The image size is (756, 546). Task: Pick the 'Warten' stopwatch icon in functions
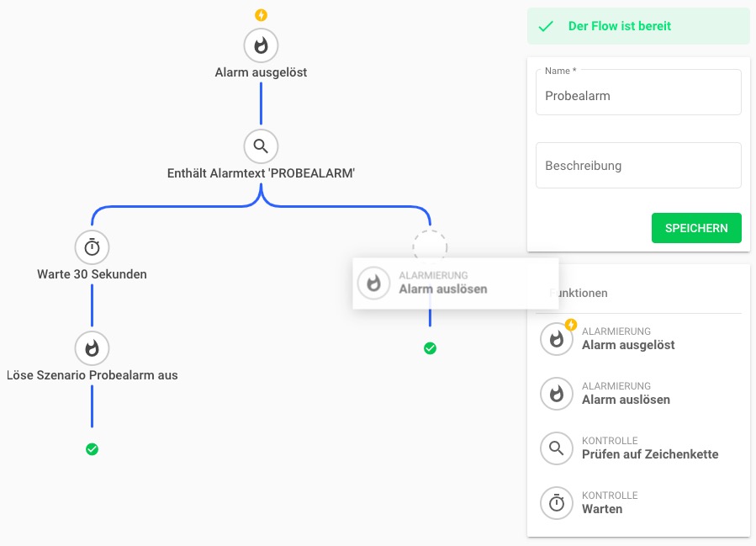pyautogui.click(x=556, y=503)
